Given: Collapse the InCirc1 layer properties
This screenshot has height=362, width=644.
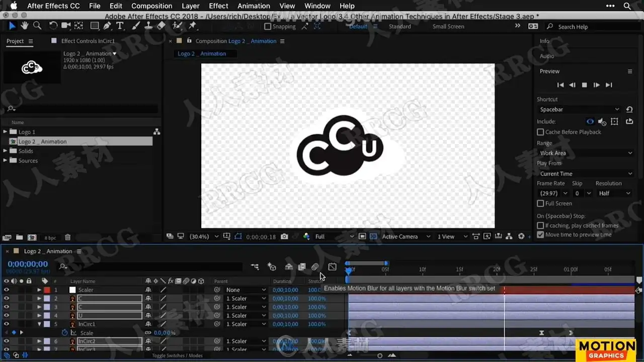Looking at the screenshot, I should (39, 324).
